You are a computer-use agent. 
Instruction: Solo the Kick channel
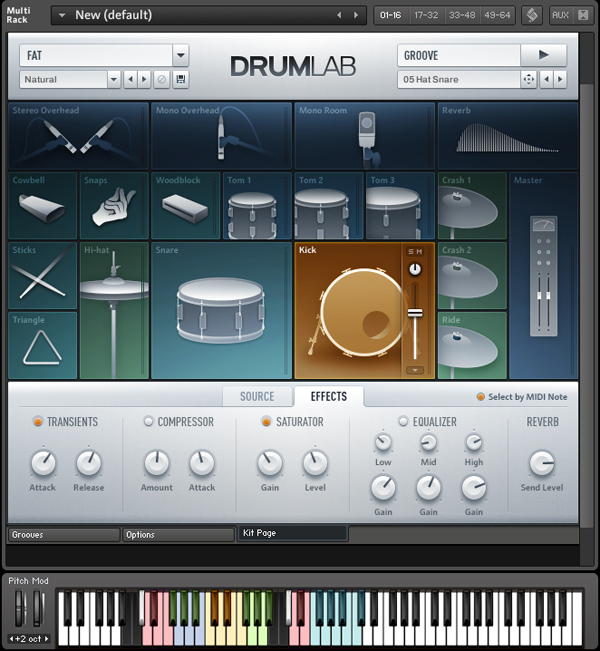[411, 252]
